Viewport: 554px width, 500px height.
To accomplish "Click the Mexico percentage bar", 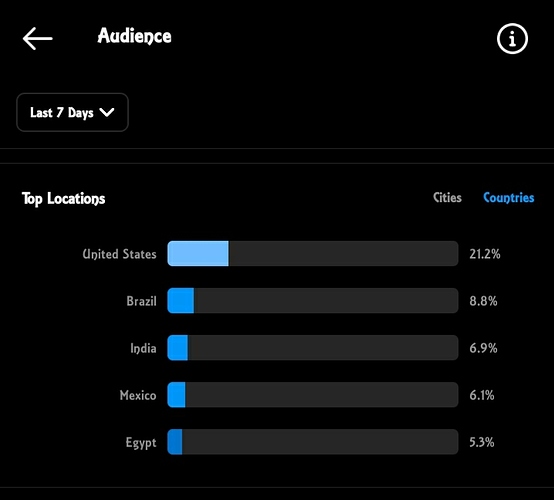I will (313, 395).
